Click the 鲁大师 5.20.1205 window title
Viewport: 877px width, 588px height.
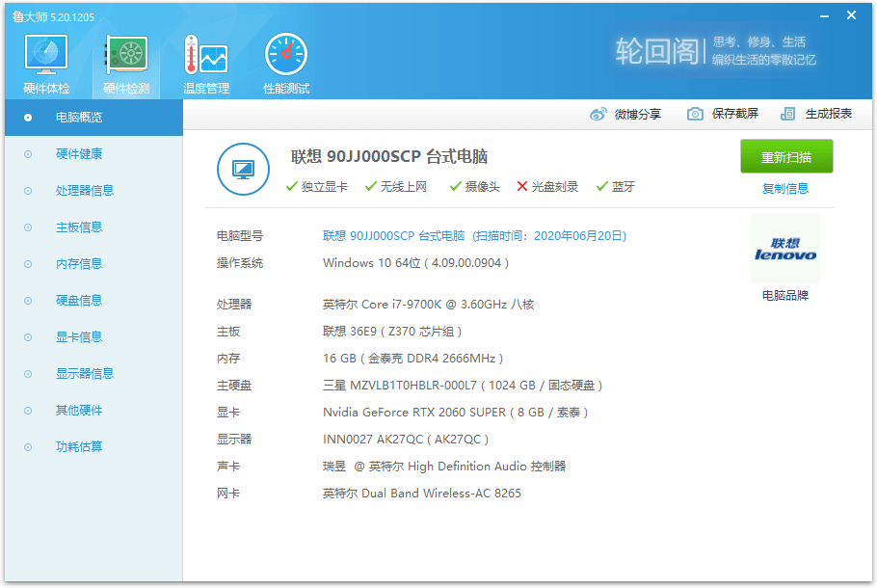coord(53,16)
